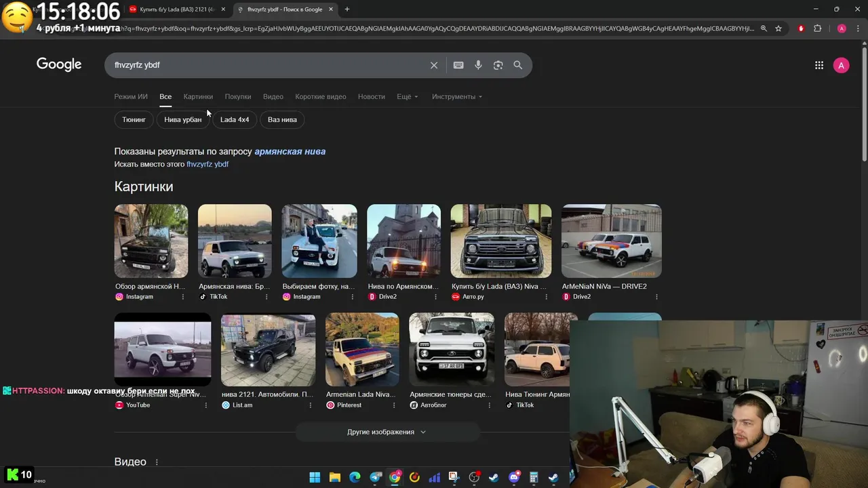Clear the search box with the X icon
Viewport: 868px width, 488px height.
(434, 65)
